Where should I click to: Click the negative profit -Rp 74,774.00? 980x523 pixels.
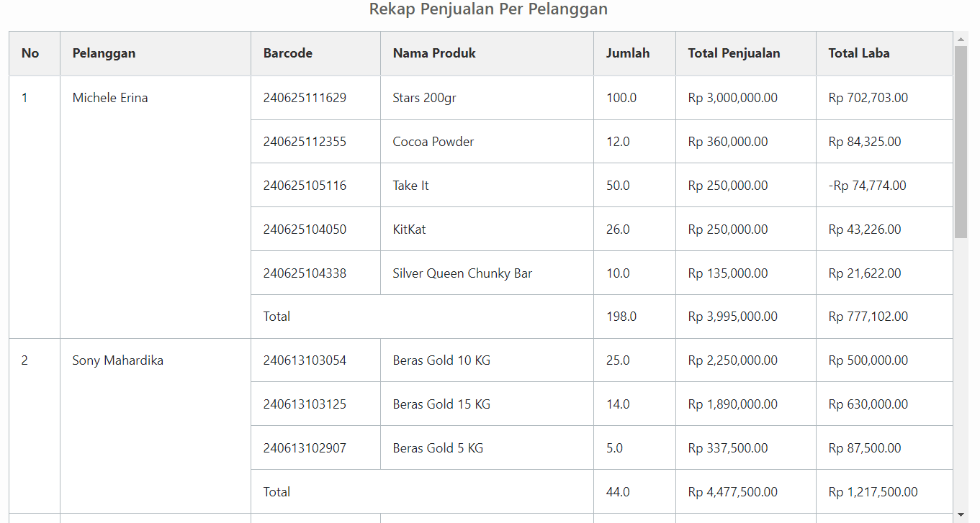(x=867, y=186)
